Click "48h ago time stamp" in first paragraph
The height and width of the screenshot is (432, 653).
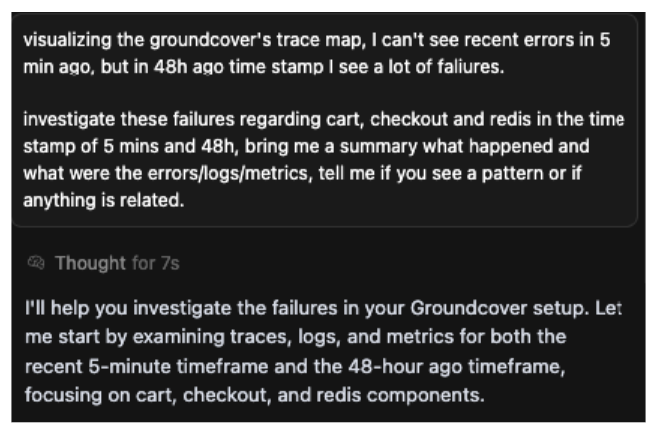pos(238,67)
